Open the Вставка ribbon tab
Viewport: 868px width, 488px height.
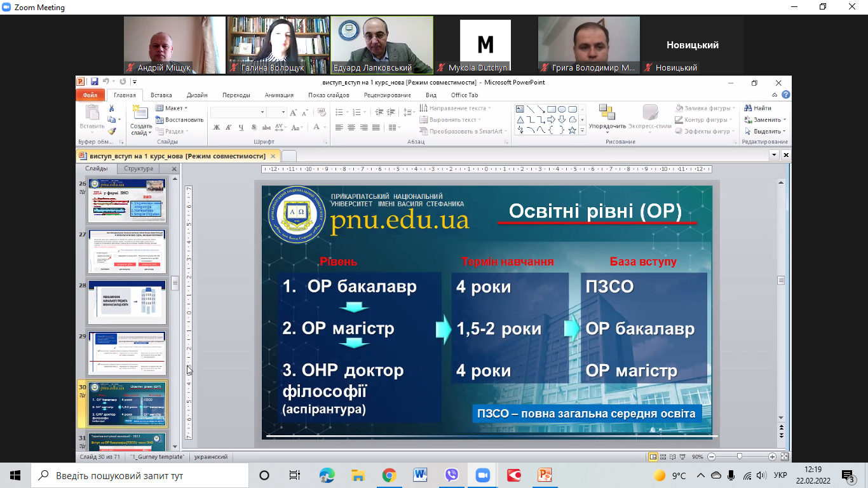161,95
